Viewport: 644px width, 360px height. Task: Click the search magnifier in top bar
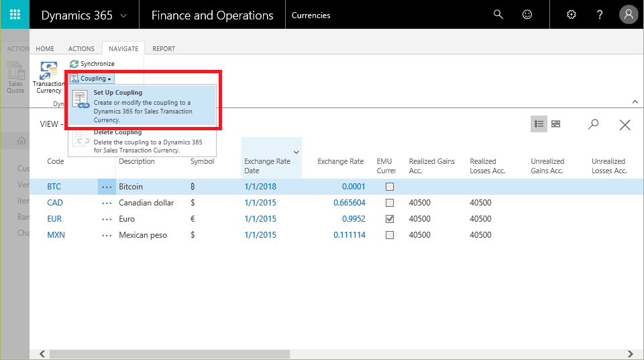click(498, 15)
